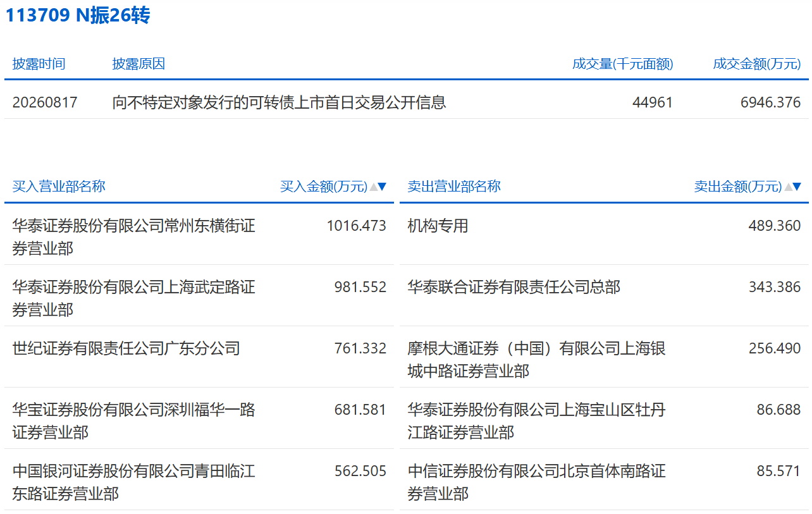Viewport: 812px width, 514px height.
Task: Select the sell amount 256.490
Action: [x=775, y=348]
